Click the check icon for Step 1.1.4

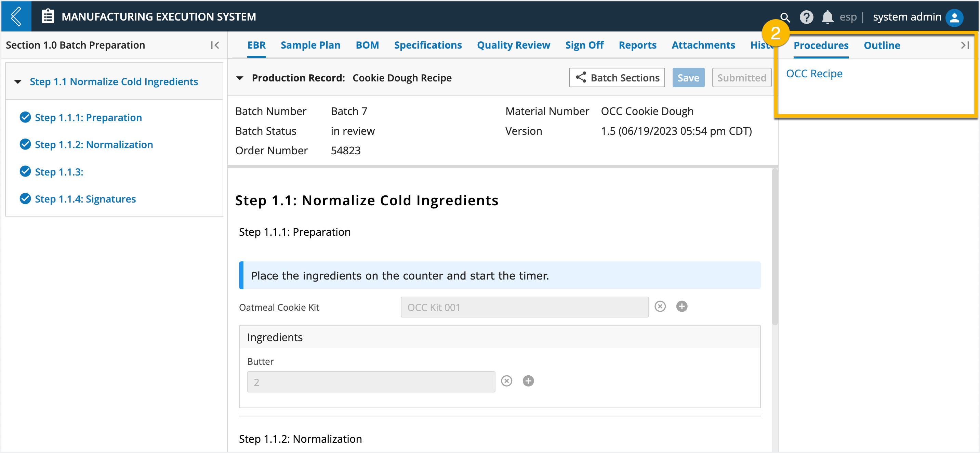point(25,199)
